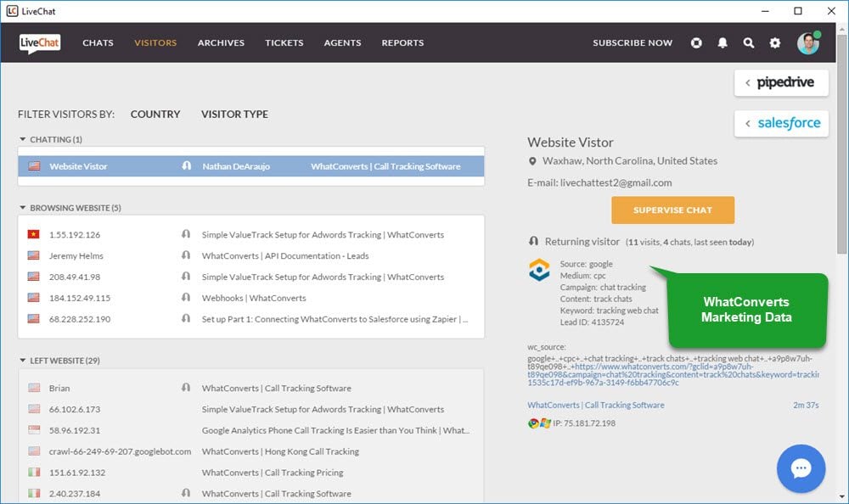
Task: Click the WhatConverts logo icon beside Source
Action: pyautogui.click(x=539, y=270)
